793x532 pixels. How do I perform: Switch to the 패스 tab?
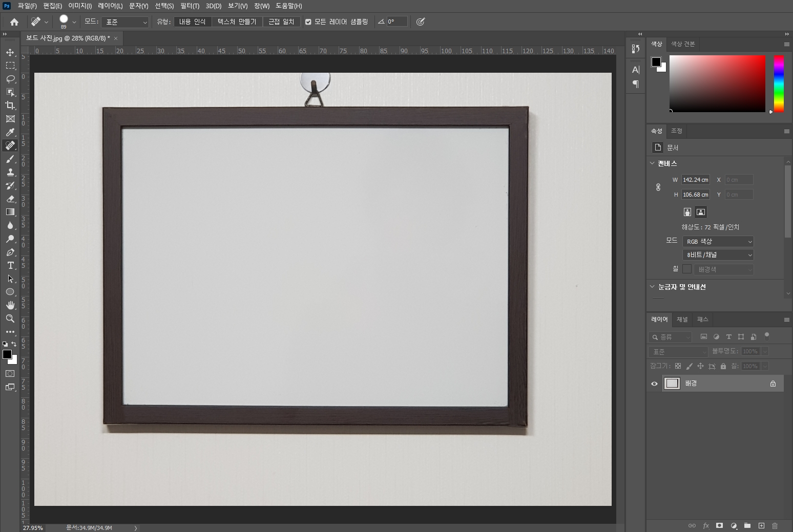point(703,320)
